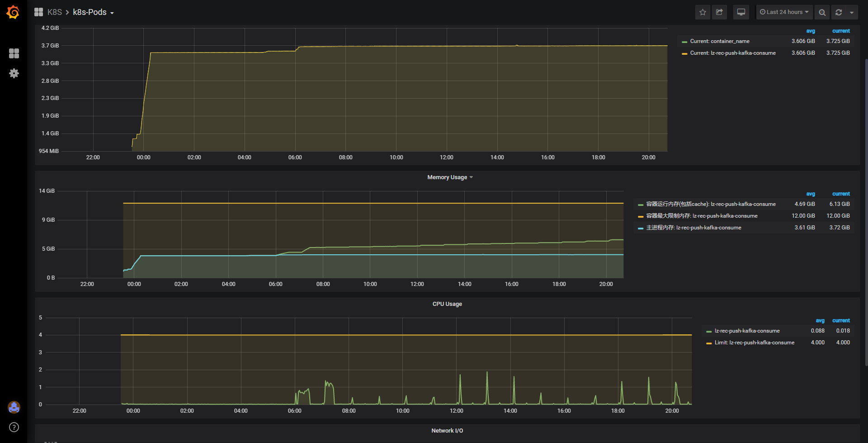Toggle 容器最大限制内存 series in legend
868x443 pixels.
tap(702, 216)
